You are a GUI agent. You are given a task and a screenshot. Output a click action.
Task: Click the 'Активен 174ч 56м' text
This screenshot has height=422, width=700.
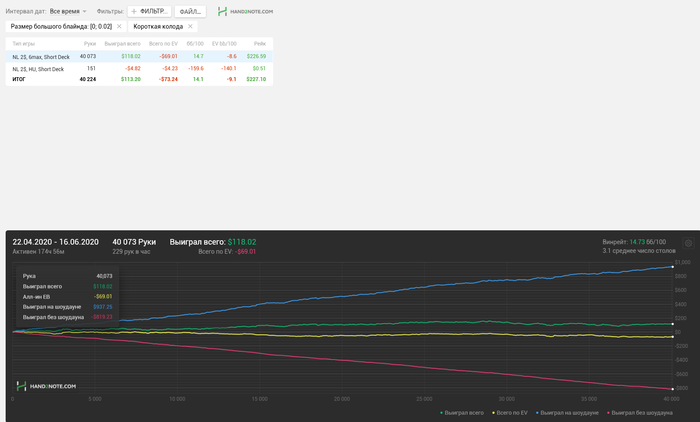click(38, 252)
